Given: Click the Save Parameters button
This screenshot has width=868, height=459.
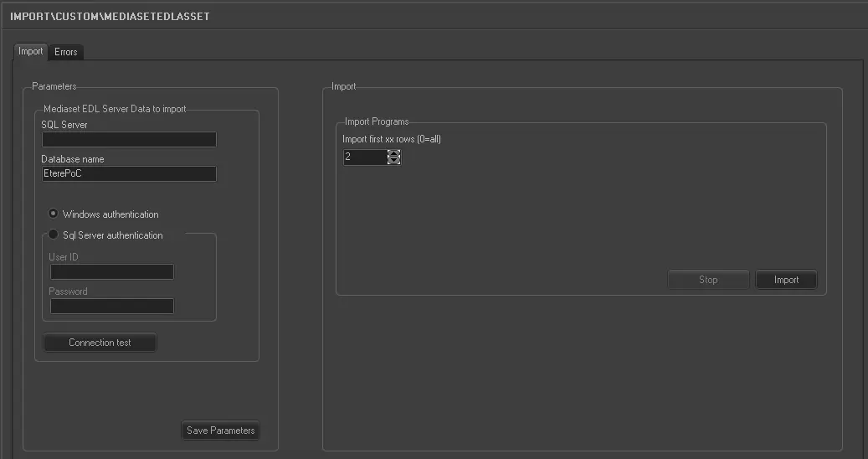Looking at the screenshot, I should (x=221, y=431).
